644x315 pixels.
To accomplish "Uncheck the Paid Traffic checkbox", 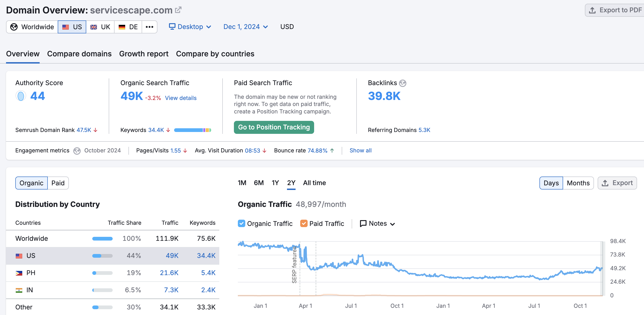I will pyautogui.click(x=303, y=223).
